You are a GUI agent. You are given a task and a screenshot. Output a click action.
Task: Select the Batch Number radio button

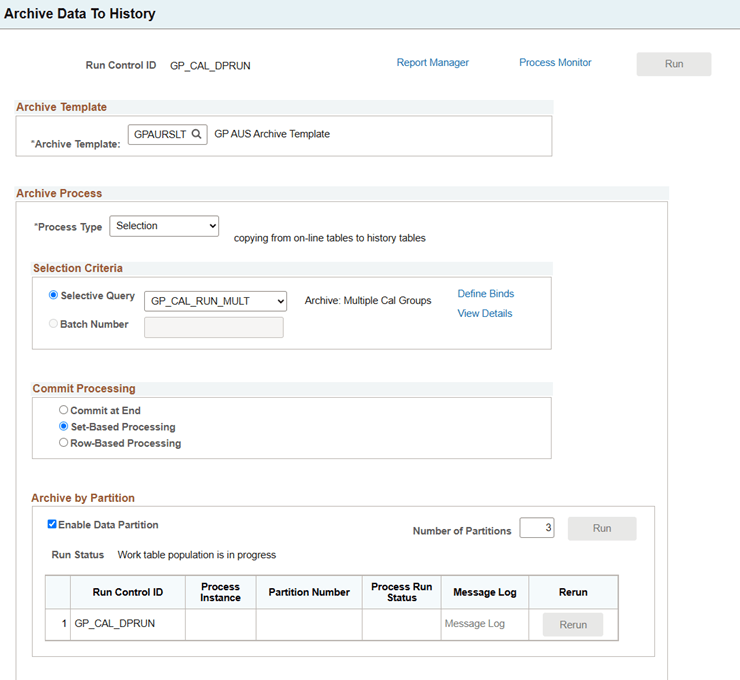[53, 324]
